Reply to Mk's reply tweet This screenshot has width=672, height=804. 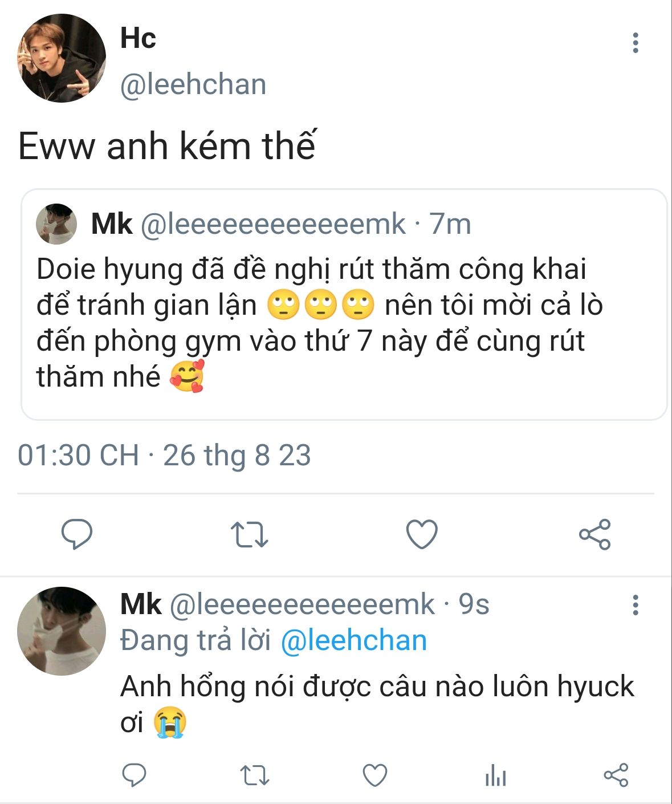tap(135, 775)
